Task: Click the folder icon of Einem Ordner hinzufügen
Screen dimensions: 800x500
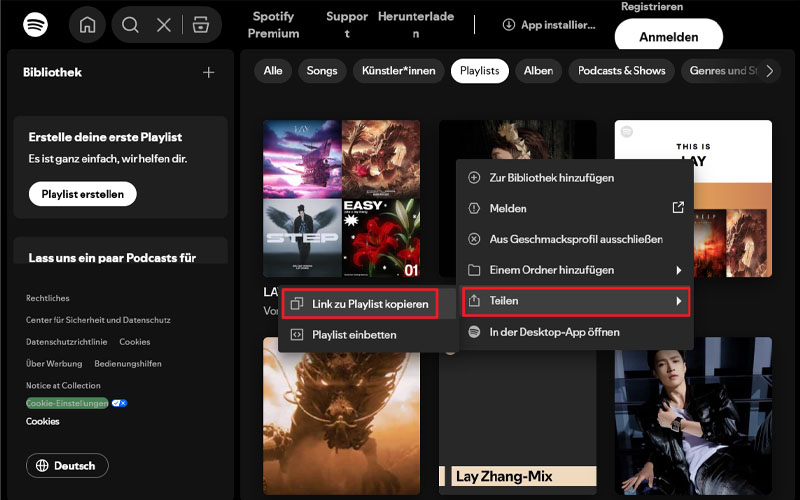Action: [x=474, y=270]
